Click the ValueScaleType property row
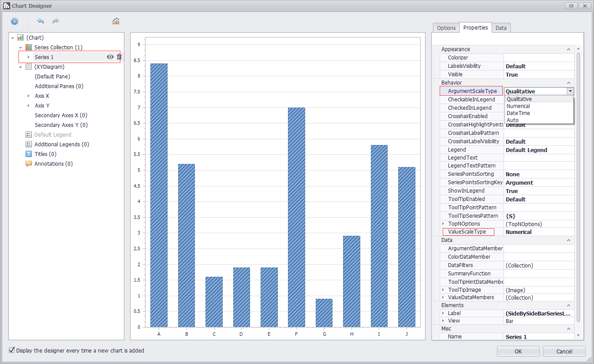Image resolution: width=594 pixels, height=364 pixels. pyautogui.click(x=507, y=232)
